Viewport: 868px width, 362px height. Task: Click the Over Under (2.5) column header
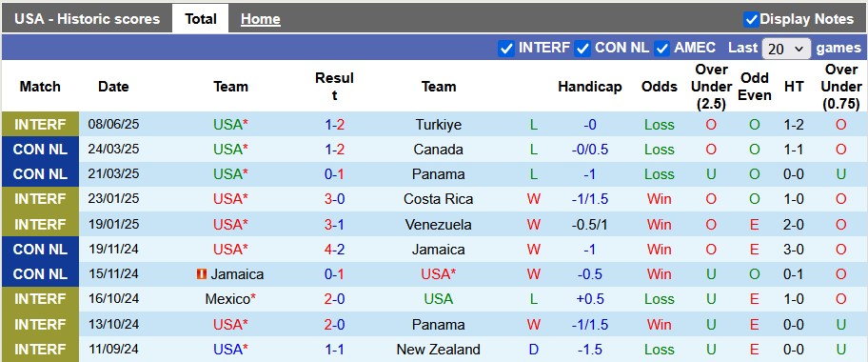click(711, 87)
